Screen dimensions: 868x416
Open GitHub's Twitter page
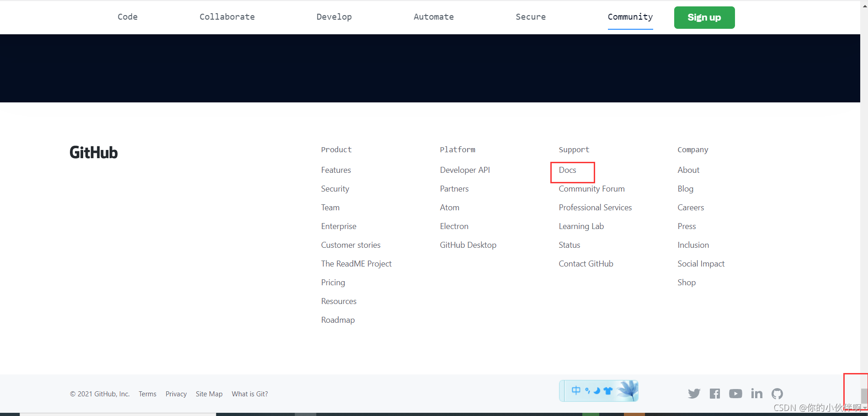(694, 394)
